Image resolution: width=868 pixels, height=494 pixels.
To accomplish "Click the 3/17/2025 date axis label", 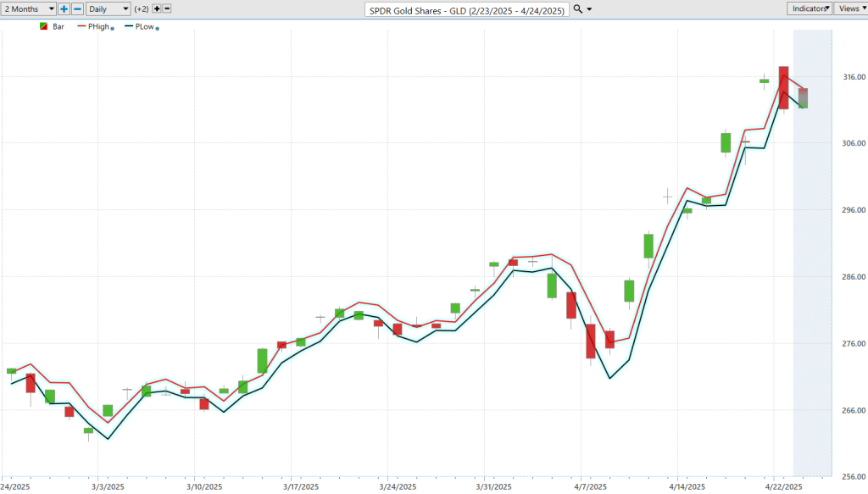I will (x=301, y=487).
